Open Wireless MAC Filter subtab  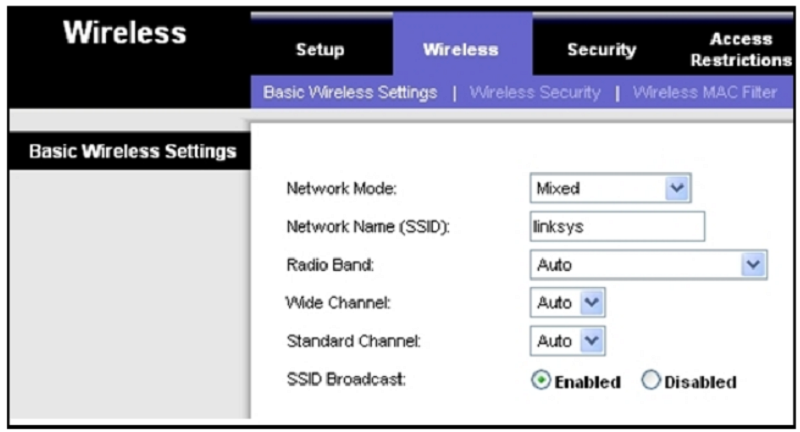tap(705, 92)
